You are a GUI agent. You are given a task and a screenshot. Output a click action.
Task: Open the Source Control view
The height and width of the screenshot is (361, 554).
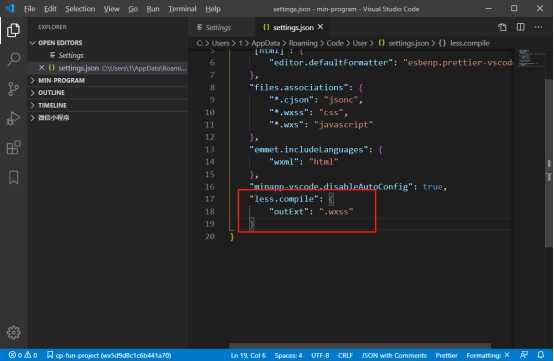13,89
